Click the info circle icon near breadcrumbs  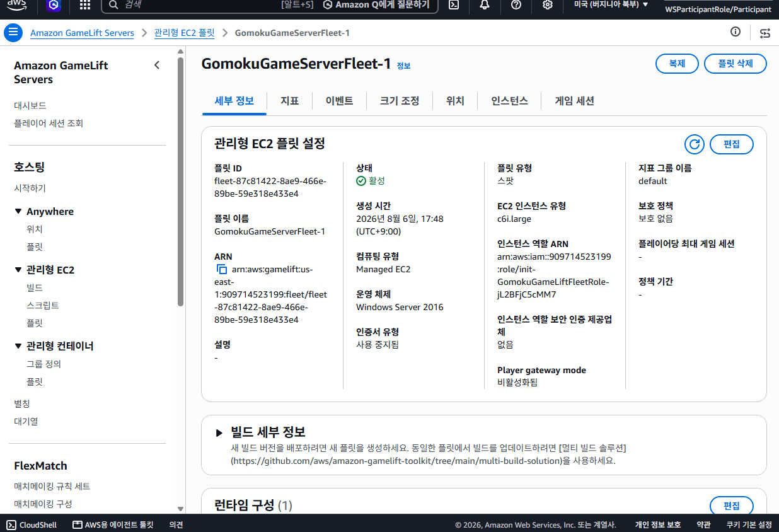coord(736,32)
